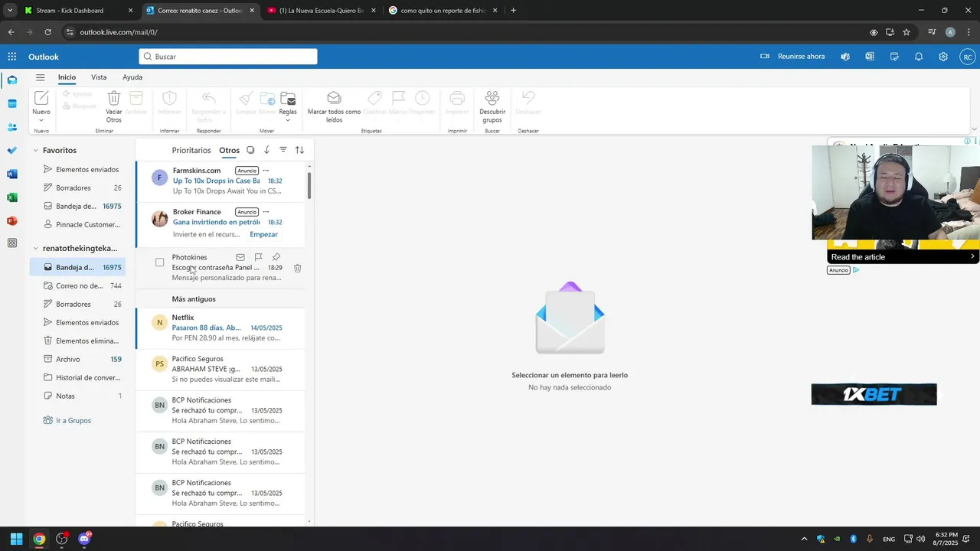
Task: Mark Photokines message as read/unread
Action: (x=240, y=257)
